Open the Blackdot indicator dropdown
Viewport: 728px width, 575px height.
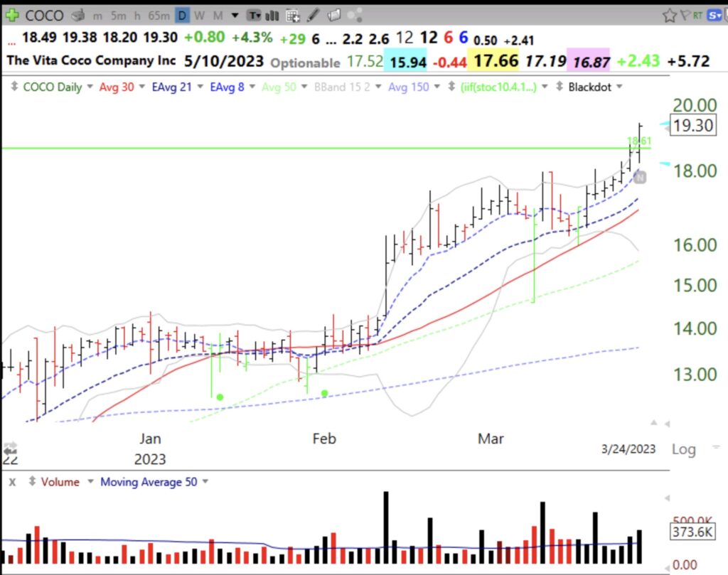pyautogui.click(x=619, y=87)
